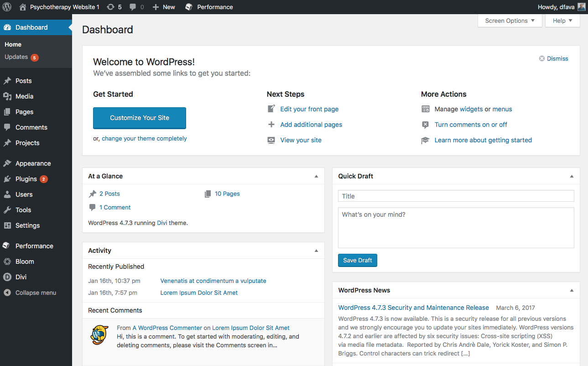Click the Quick Draft Title field

point(456,196)
